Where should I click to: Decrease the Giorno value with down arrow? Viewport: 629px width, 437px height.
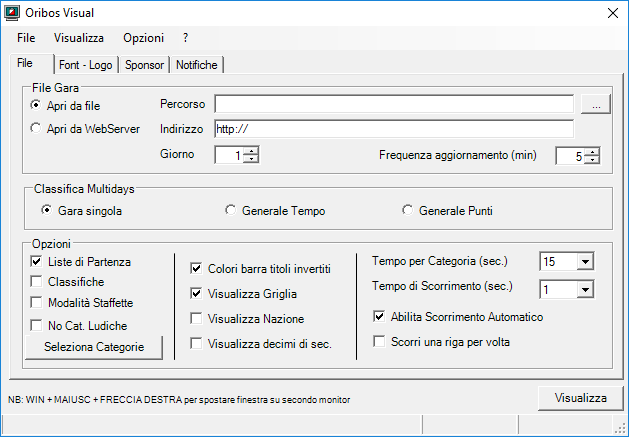252,159
